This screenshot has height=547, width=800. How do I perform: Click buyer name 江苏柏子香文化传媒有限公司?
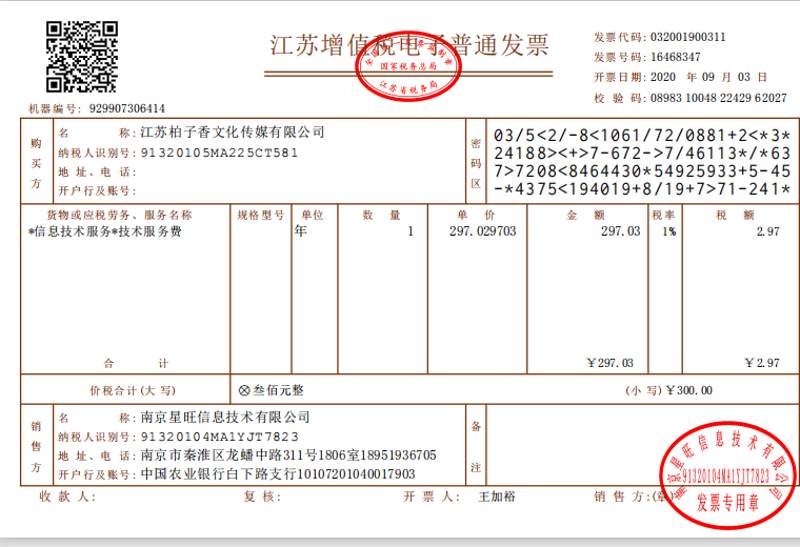click(x=233, y=132)
